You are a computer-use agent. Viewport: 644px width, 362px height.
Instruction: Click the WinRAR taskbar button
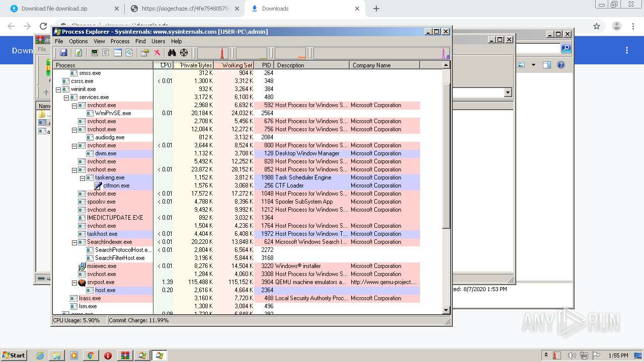click(125, 355)
